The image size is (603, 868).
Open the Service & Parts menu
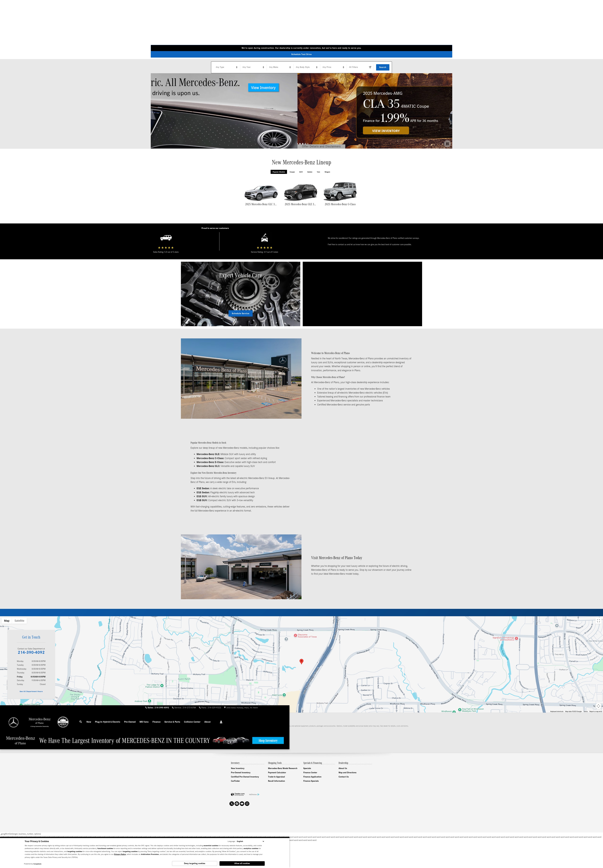click(x=172, y=722)
